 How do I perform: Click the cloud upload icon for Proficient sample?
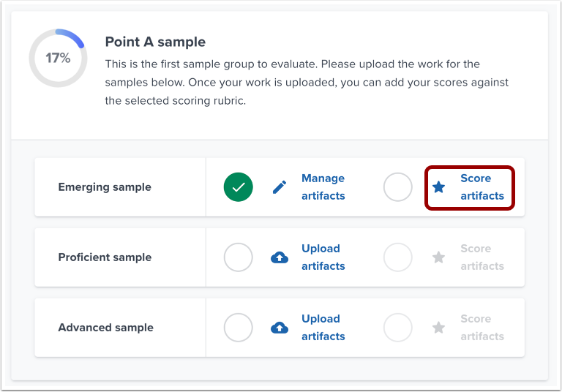click(280, 257)
